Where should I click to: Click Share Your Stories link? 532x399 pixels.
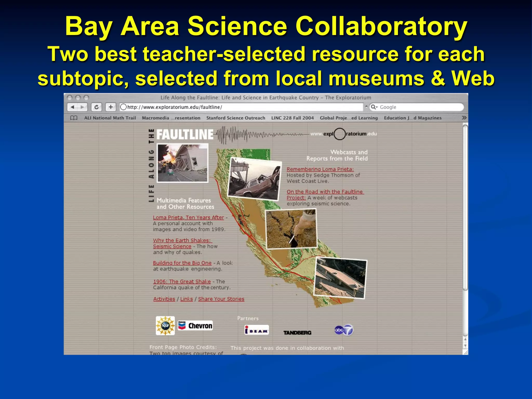[x=221, y=299]
